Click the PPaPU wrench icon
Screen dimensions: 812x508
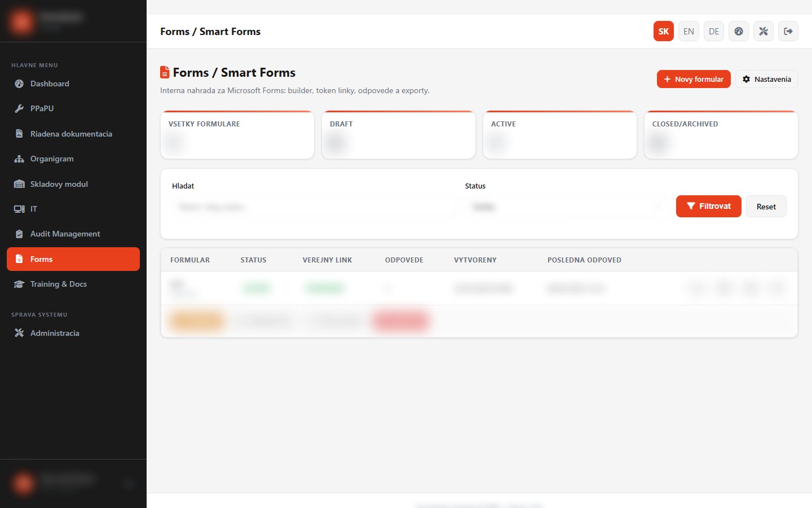point(19,108)
